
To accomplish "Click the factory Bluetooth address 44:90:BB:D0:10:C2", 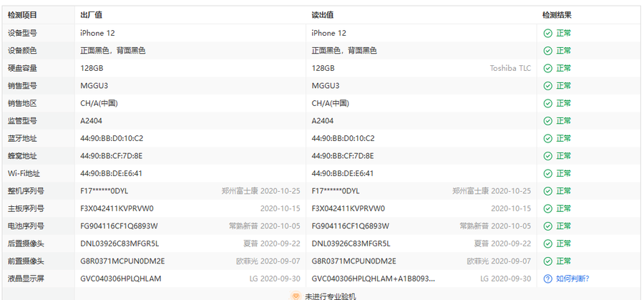I will tap(112, 138).
